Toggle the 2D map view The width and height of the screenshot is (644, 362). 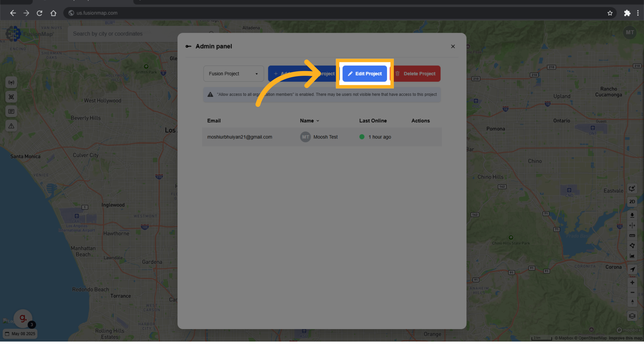(632, 202)
